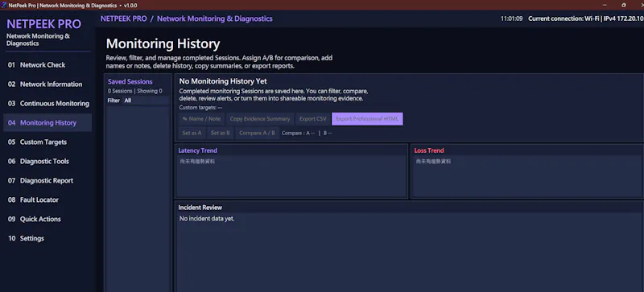Click the Loss Trend panel heading
Screen dimensions: 644x292
429,150
